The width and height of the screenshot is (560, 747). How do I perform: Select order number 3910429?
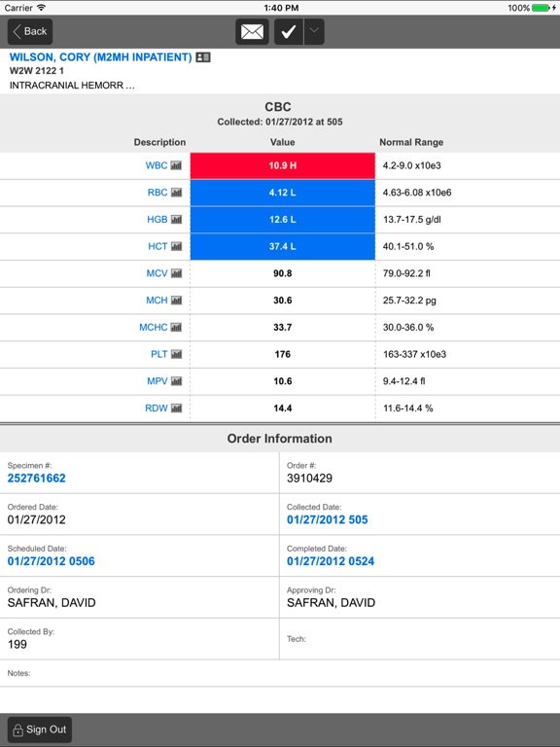tap(309, 479)
